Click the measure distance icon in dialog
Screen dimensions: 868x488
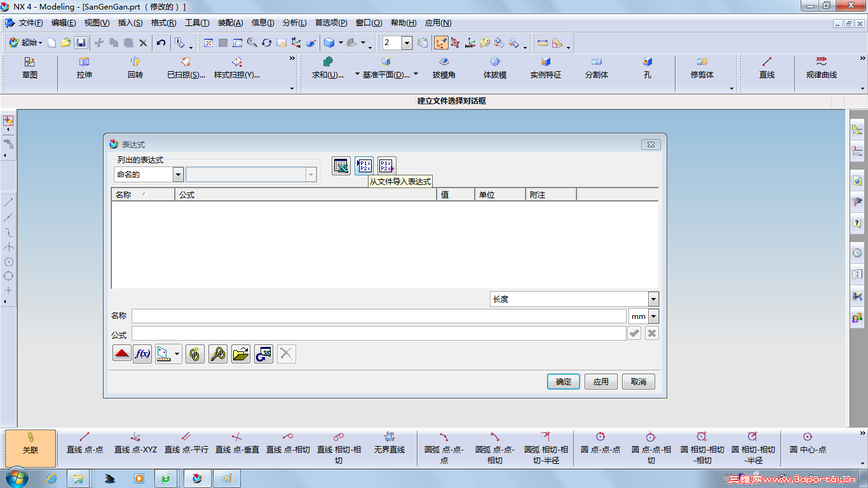pyautogui.click(x=164, y=354)
